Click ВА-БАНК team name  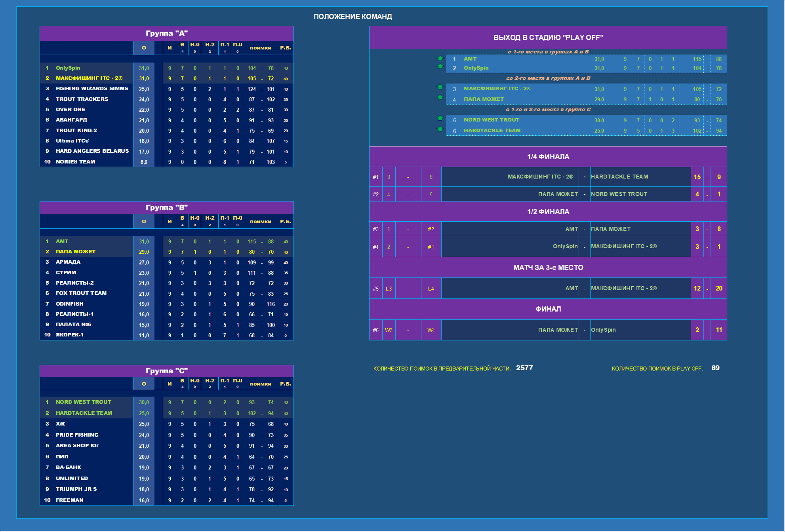(x=69, y=467)
